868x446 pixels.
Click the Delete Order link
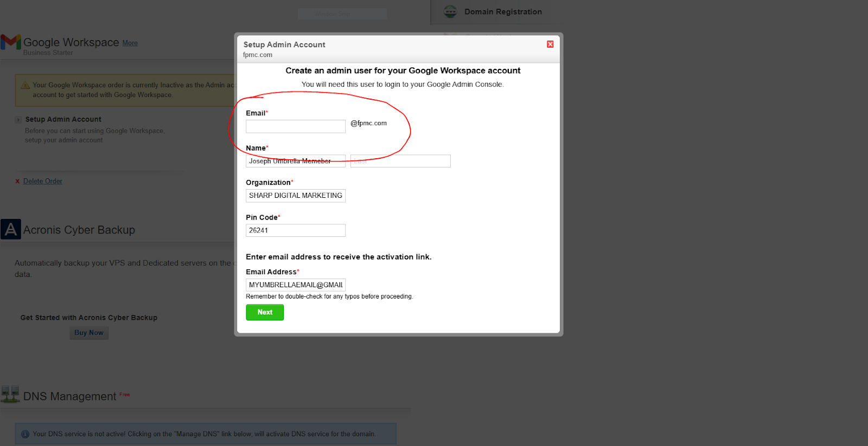(43, 181)
